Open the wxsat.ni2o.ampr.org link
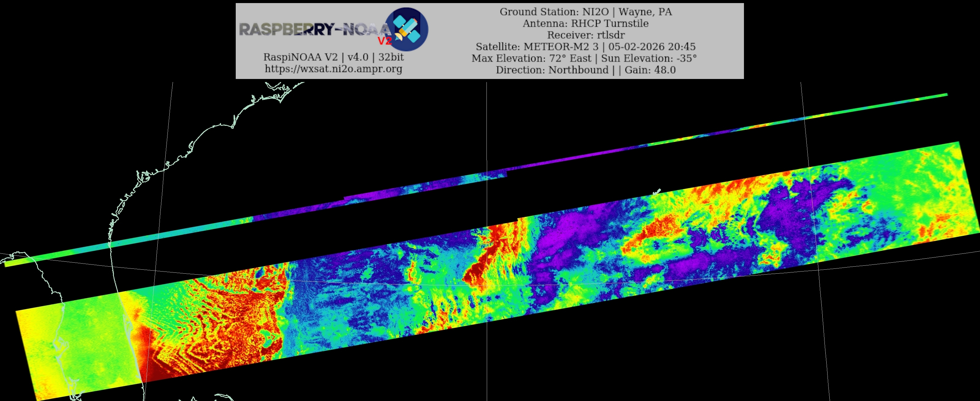 (x=333, y=69)
